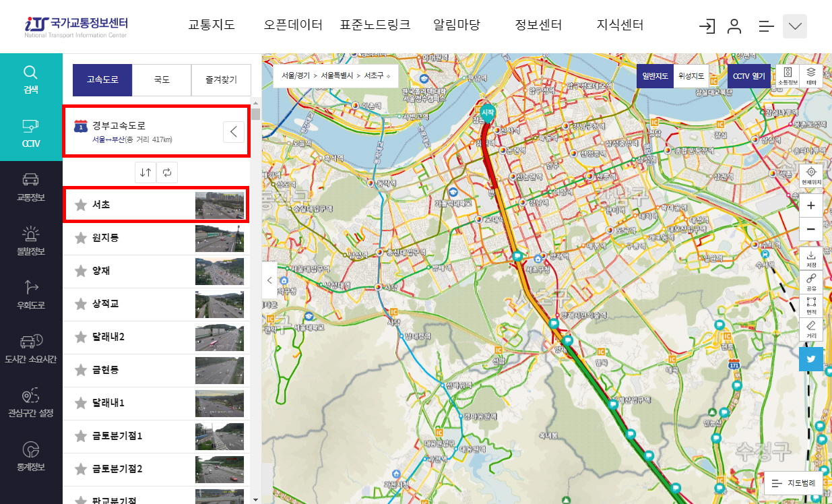Open 도시간 소요시간 travel time panel
This screenshot has width=832, height=504.
point(31,349)
